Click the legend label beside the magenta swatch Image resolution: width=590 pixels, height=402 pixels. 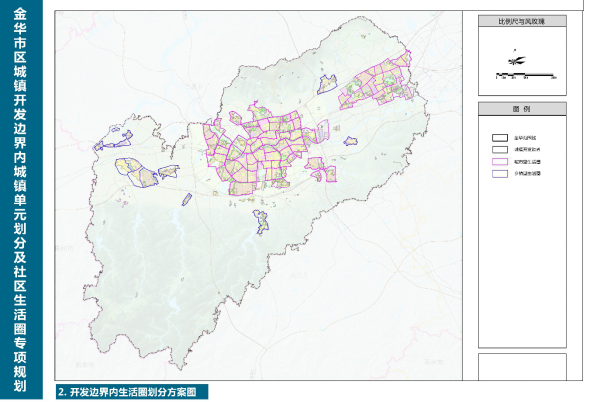pos(528,162)
